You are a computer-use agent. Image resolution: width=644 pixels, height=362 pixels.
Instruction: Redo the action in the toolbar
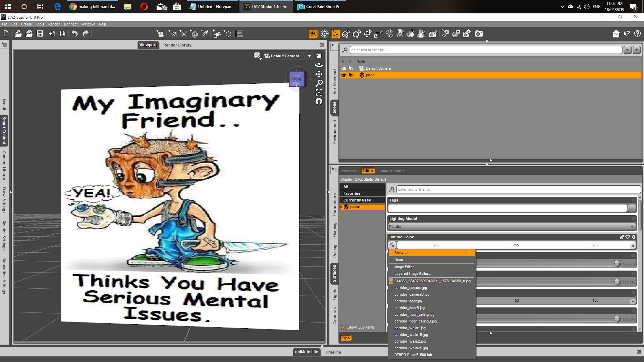[86, 33]
